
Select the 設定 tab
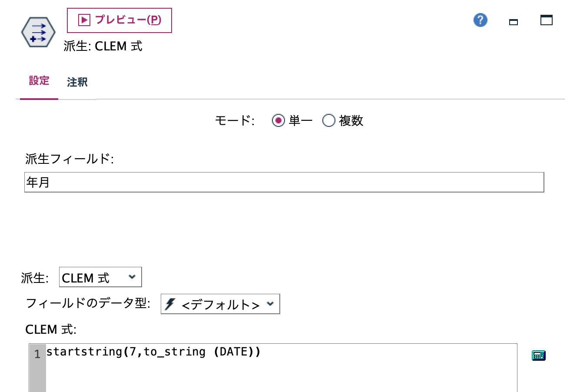(39, 81)
